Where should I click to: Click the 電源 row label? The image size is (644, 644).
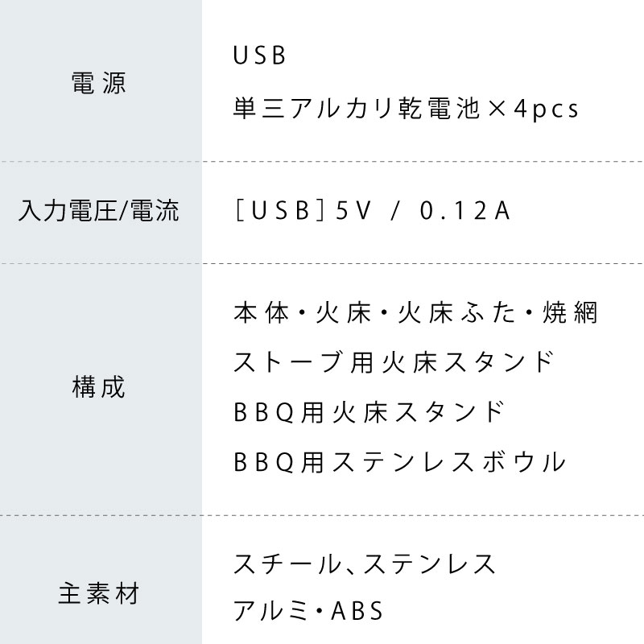pyautogui.click(x=99, y=83)
